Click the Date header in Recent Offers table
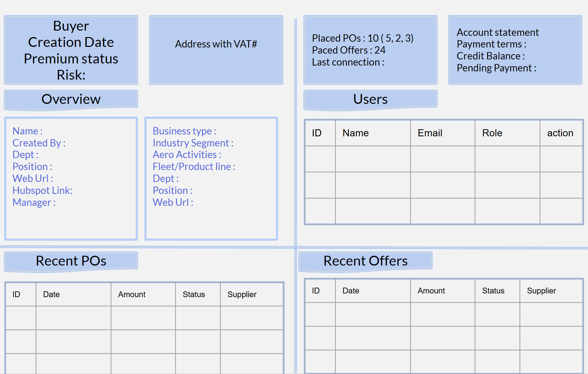This screenshot has height=374, width=588. [x=350, y=291]
